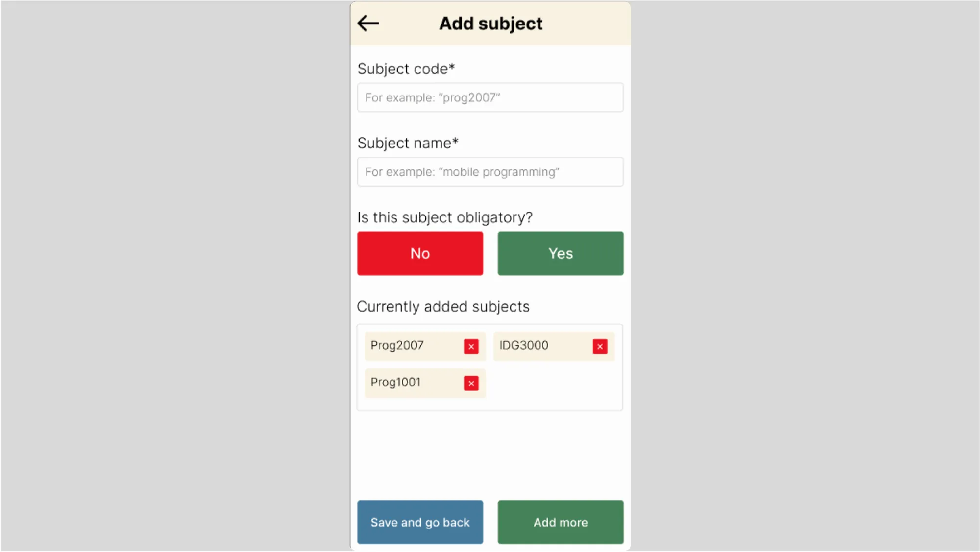Viewport: 980px width, 552px height.
Task: Select the IDG3000 subject chip label
Action: click(523, 345)
